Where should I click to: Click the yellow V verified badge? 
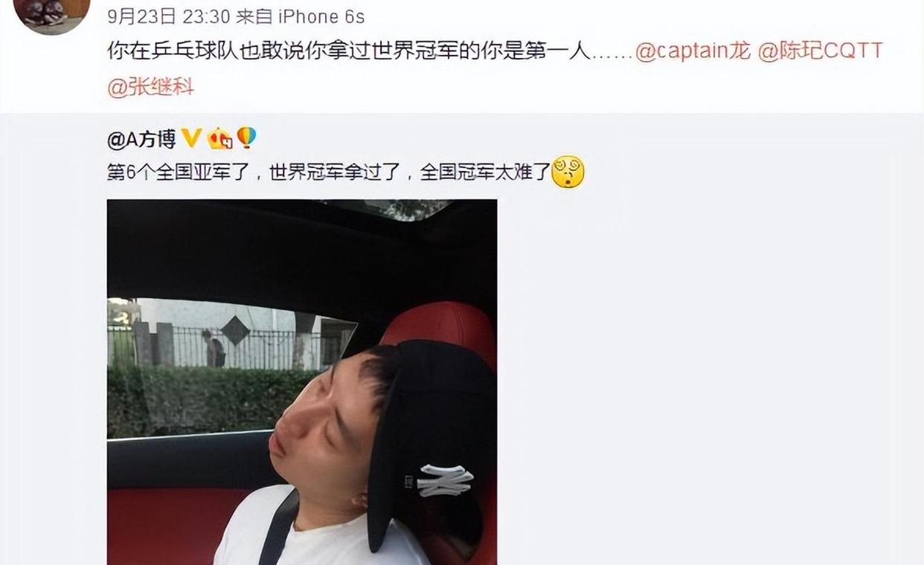coord(191,138)
